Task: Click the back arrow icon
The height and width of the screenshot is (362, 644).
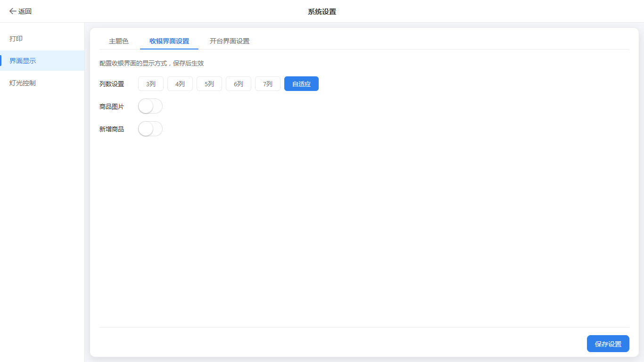Action: (13, 11)
